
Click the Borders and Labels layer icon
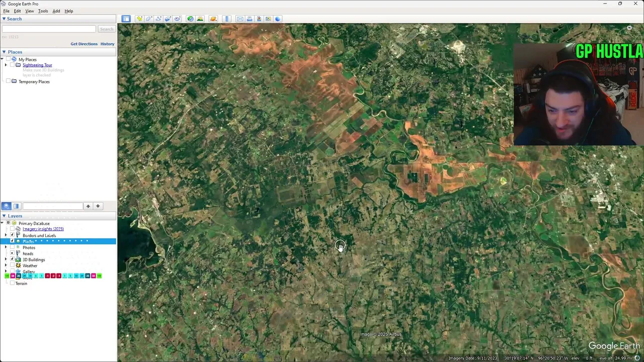18,235
